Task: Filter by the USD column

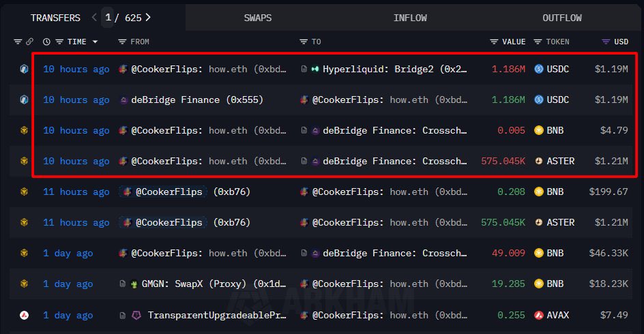Action: 606,42
